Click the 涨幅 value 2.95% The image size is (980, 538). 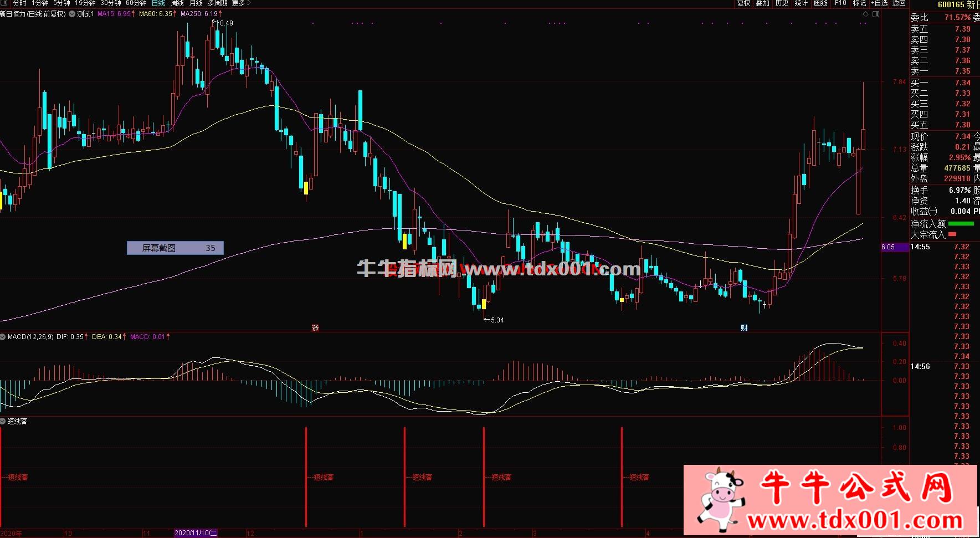pos(960,157)
